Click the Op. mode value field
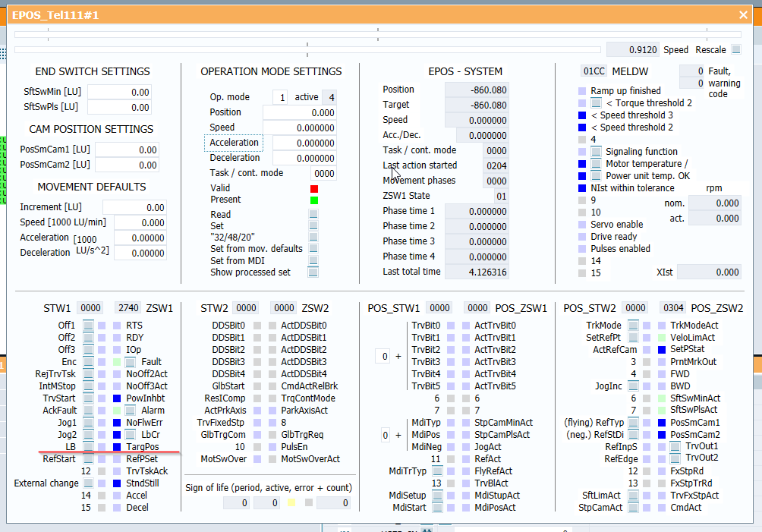Screen dimensions: 762x532 [x=280, y=97]
